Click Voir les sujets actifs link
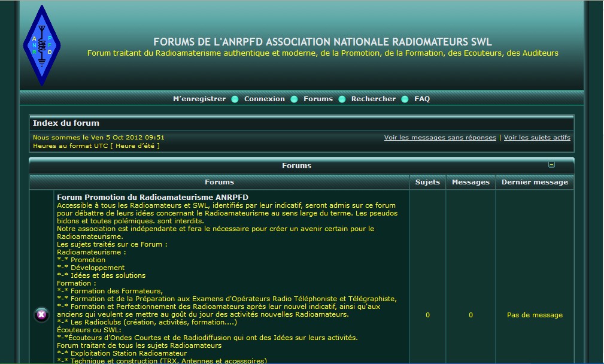This screenshot has width=604, height=364. [x=537, y=138]
